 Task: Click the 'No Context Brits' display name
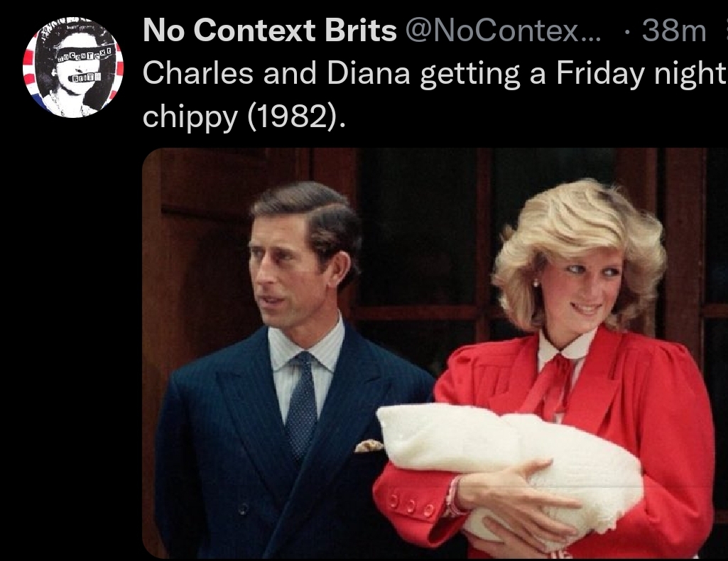(270, 30)
